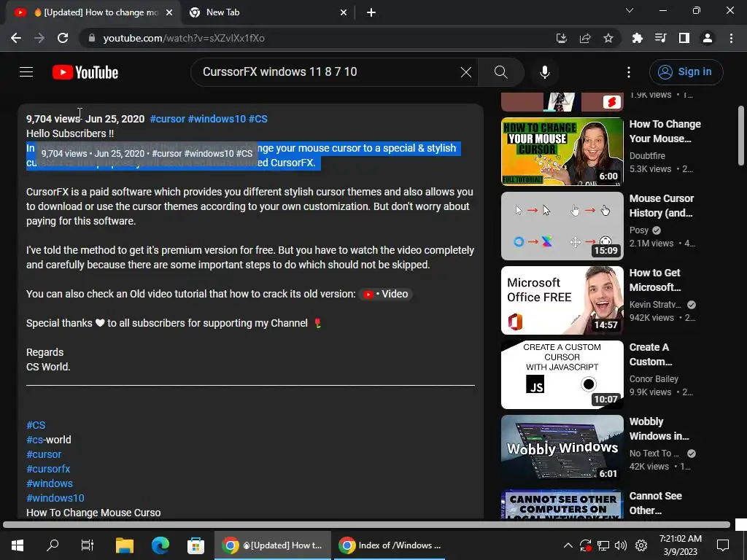Open the Chrome profile avatar

pyautogui.click(x=708, y=38)
